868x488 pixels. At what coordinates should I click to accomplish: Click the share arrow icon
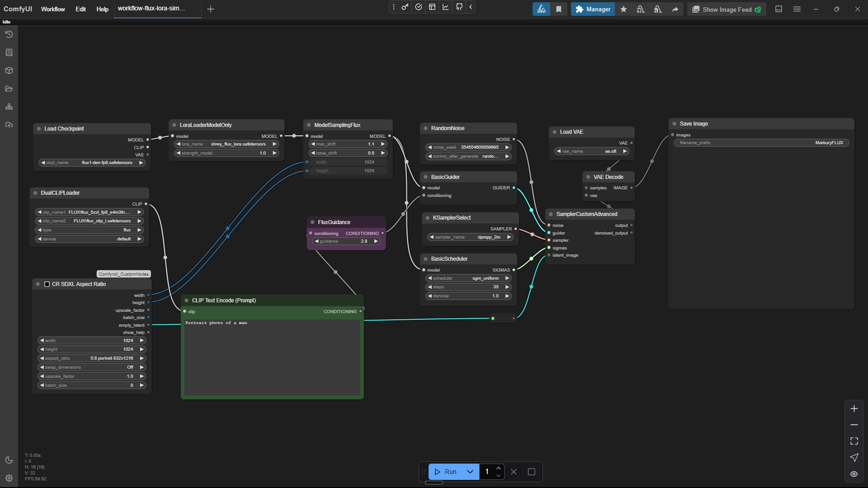tap(675, 9)
